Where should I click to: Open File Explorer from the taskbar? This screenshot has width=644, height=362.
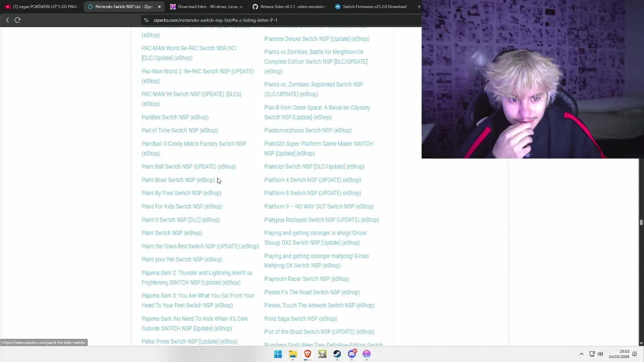293,354
